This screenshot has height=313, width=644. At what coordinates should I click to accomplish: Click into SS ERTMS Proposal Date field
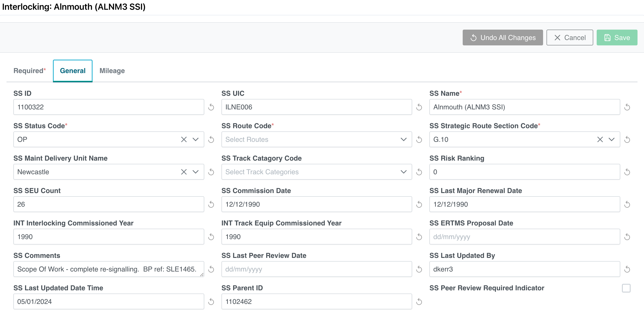524,237
